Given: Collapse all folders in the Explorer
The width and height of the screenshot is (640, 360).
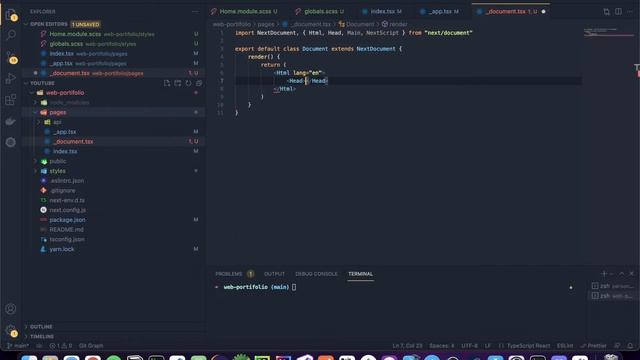Looking at the screenshot, I should click(199, 83).
